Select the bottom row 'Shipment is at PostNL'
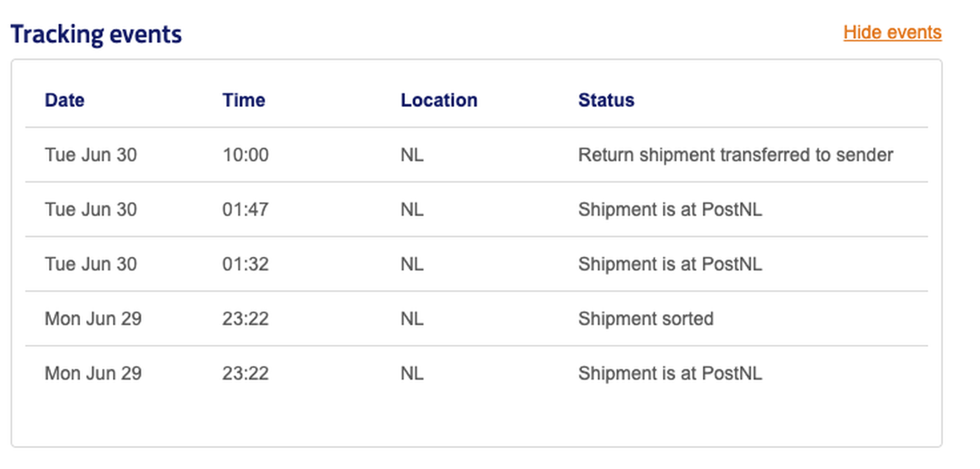Image resolution: width=980 pixels, height=469 pixels. coord(670,373)
